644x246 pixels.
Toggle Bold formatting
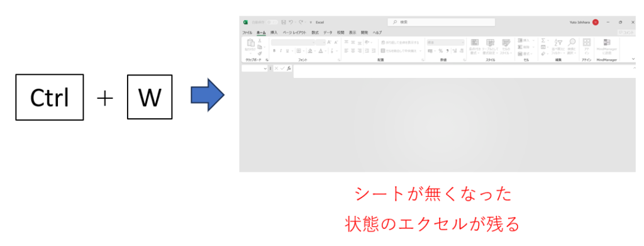pyautogui.click(x=274, y=51)
